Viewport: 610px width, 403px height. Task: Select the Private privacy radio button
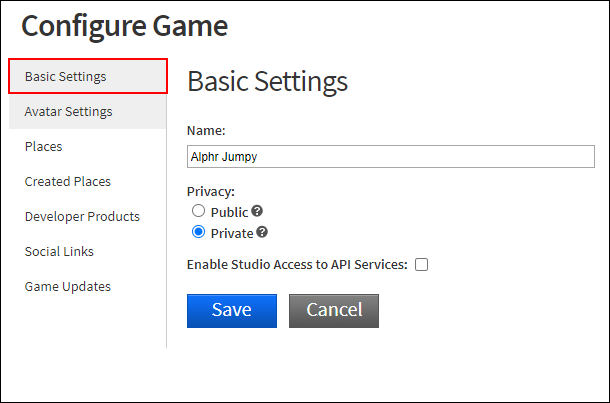tap(198, 232)
